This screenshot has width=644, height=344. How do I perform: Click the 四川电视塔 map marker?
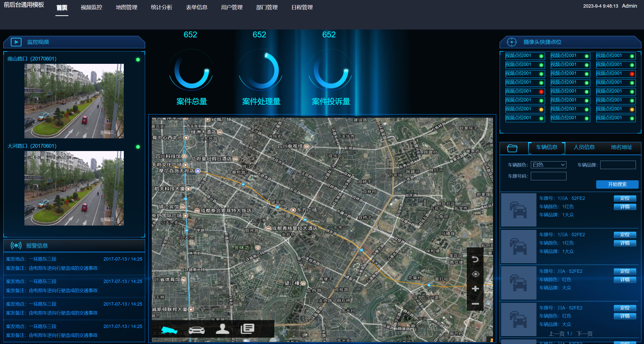tap(306, 146)
